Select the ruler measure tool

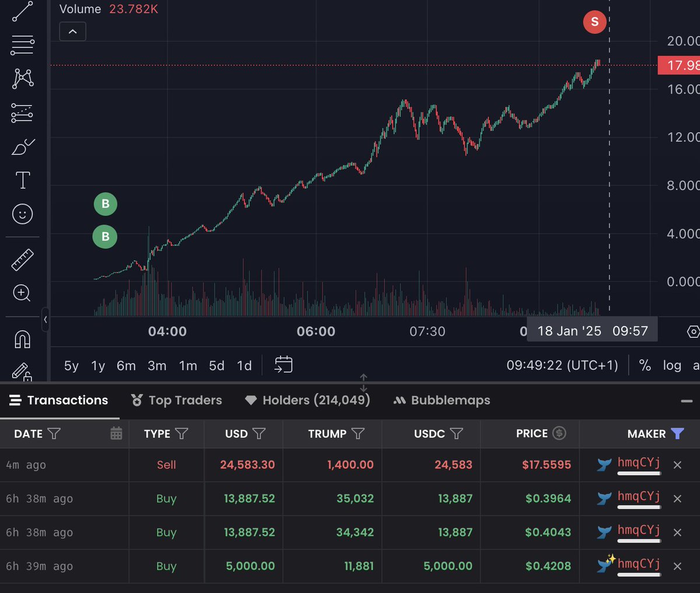point(22,259)
